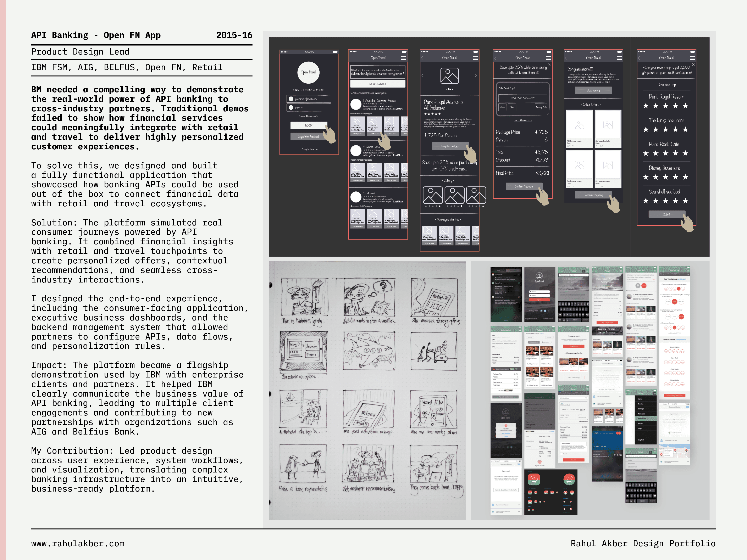The height and width of the screenshot is (560, 747).
Task: Click the carousel page indicator dots
Action: point(449,89)
